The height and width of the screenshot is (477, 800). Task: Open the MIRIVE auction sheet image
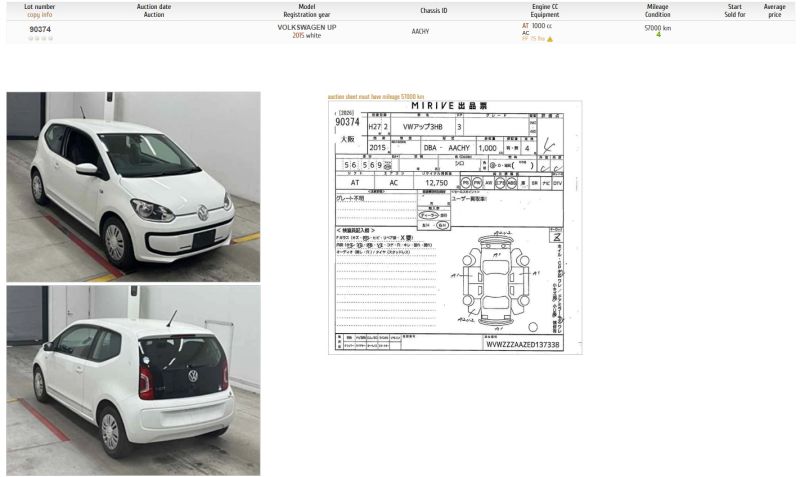(455, 227)
